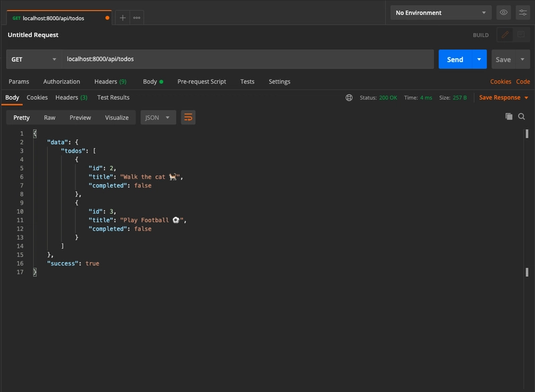The height and width of the screenshot is (392, 535).
Task: Open the Pre-request Script tab
Action: [x=202, y=82]
